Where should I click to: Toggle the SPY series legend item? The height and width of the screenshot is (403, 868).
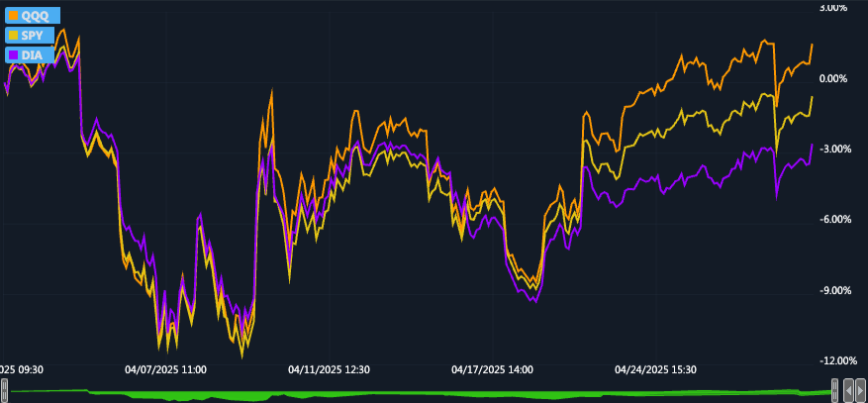pos(30,36)
